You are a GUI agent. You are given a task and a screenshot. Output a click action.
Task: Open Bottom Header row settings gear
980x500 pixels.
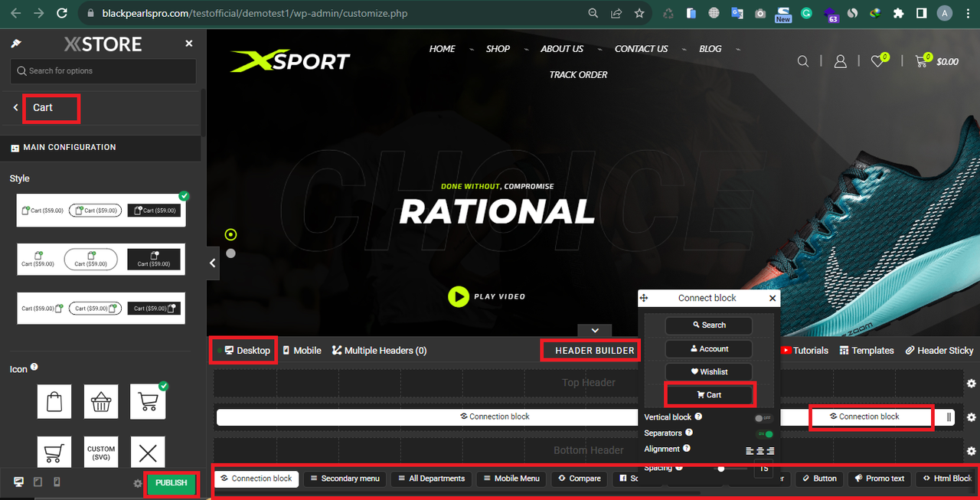(971, 451)
